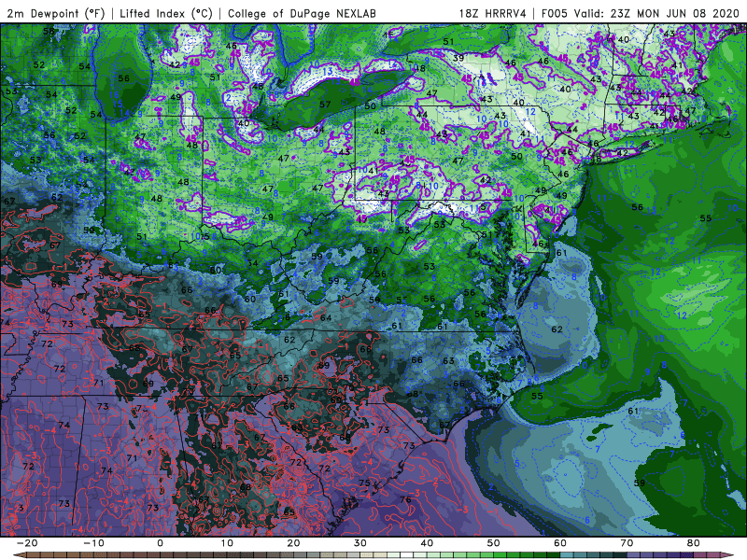This screenshot has height=560, width=747.
Task: Click the "30" color bar scale label
Action: coord(360,543)
